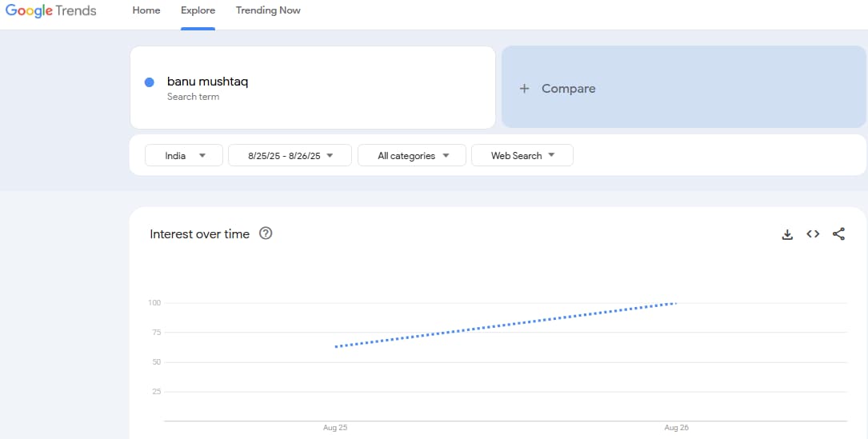This screenshot has height=439, width=868.
Task: Share the Interest over time chart
Action: (x=838, y=234)
